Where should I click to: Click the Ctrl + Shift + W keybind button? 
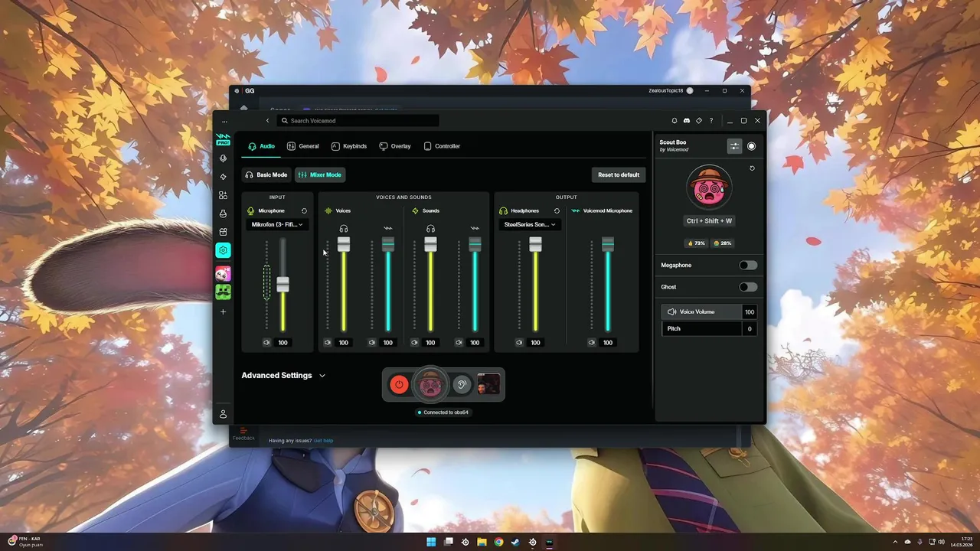[709, 220]
